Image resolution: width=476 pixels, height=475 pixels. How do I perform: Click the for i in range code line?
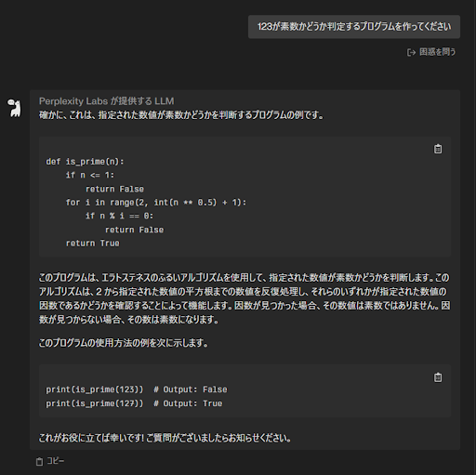[156, 203]
